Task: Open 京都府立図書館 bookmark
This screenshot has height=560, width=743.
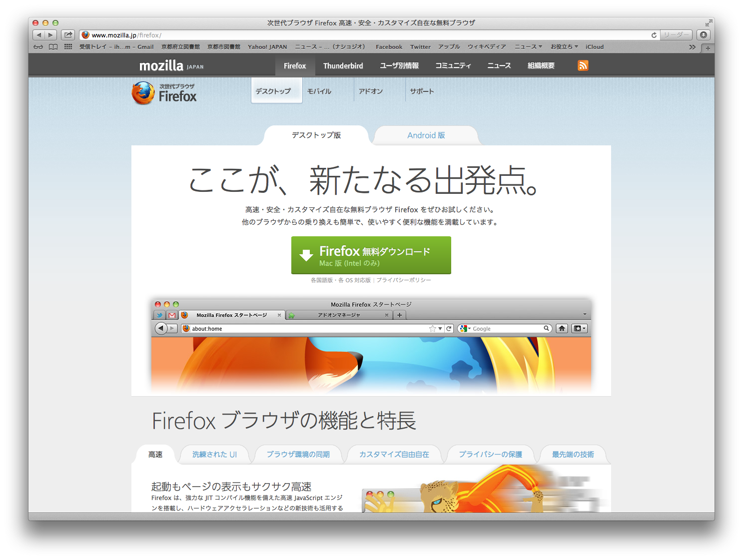Action: pos(180,47)
